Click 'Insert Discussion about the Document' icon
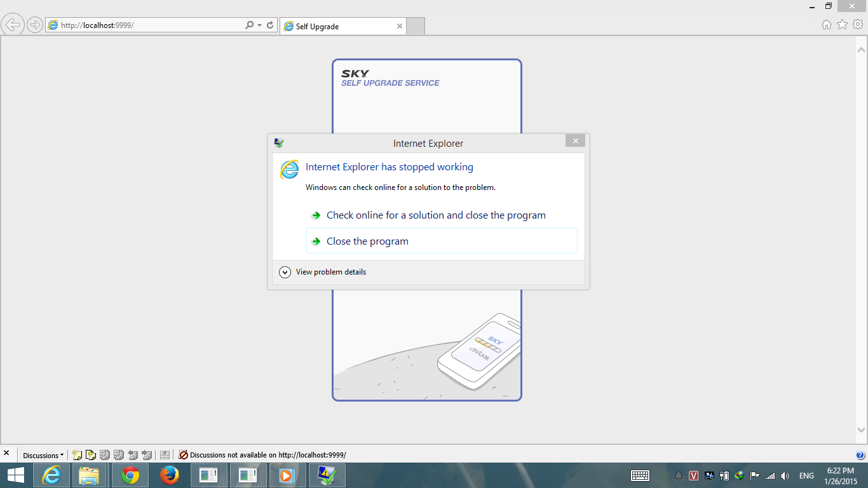 click(91, 455)
